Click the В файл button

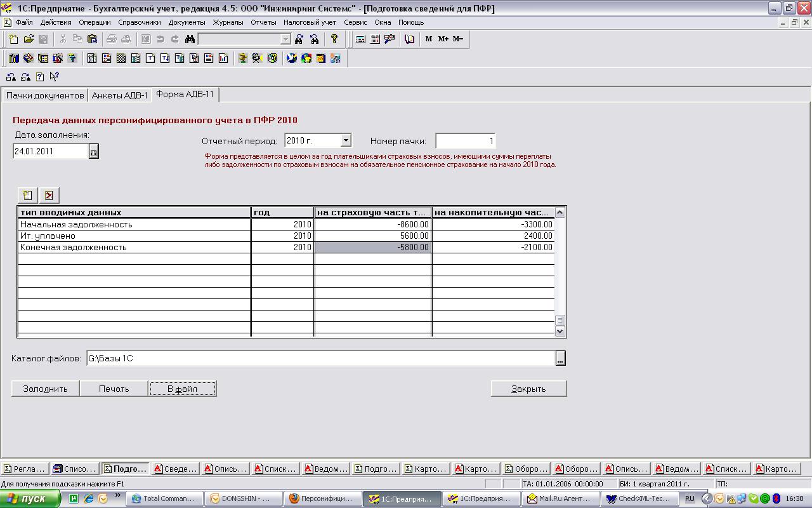182,389
